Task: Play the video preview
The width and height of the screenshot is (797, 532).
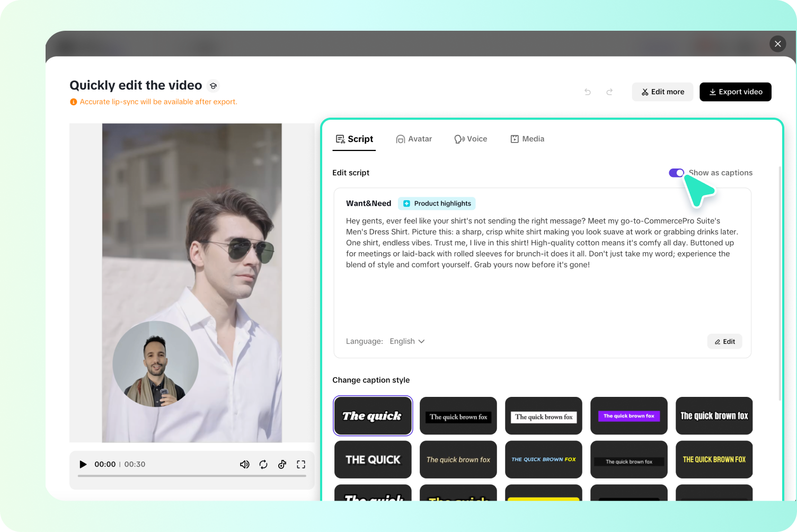Action: point(83,464)
